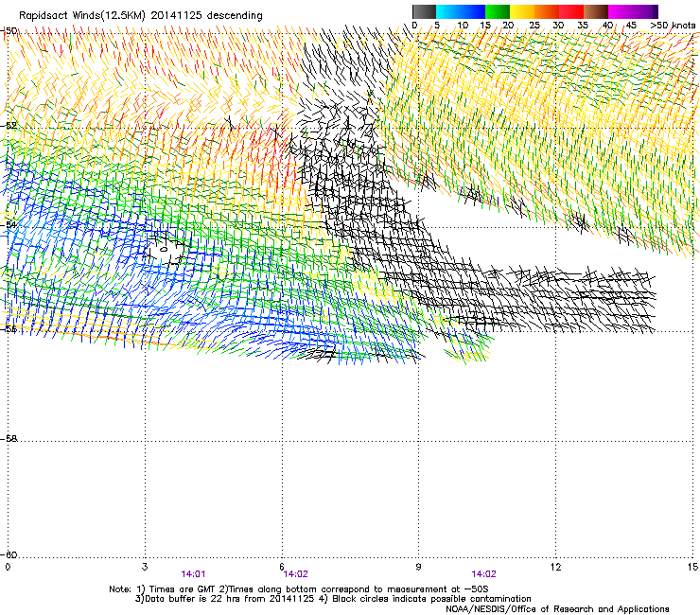
Task: Click the brown 35-40 knots legend swatch
Action: (x=596, y=11)
